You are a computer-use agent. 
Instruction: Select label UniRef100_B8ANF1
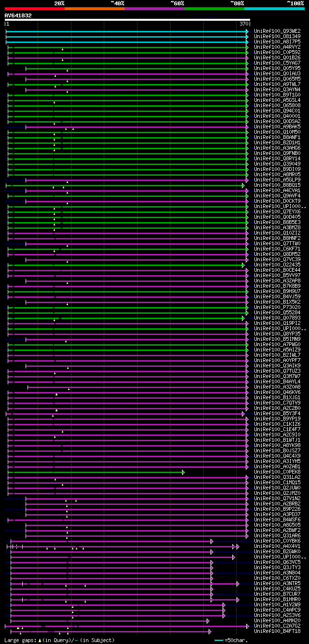tap(277, 138)
